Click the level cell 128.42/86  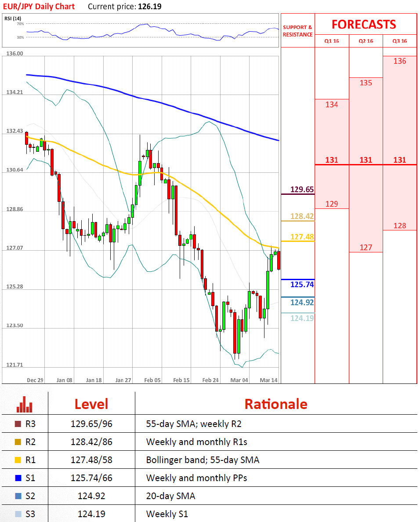pyautogui.click(x=91, y=442)
